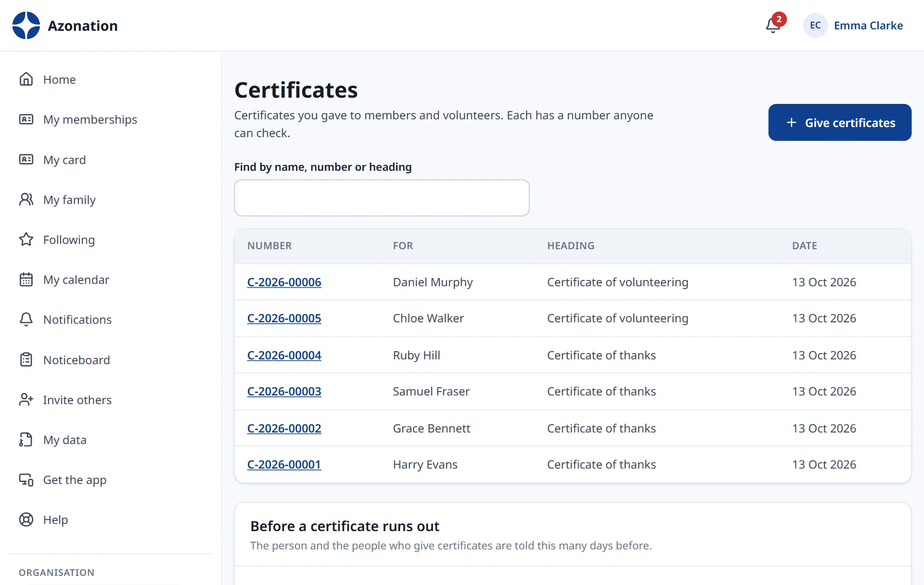Screen dimensions: 924x585
Task: Open certificate C-2026-00005
Action: [x=284, y=318]
